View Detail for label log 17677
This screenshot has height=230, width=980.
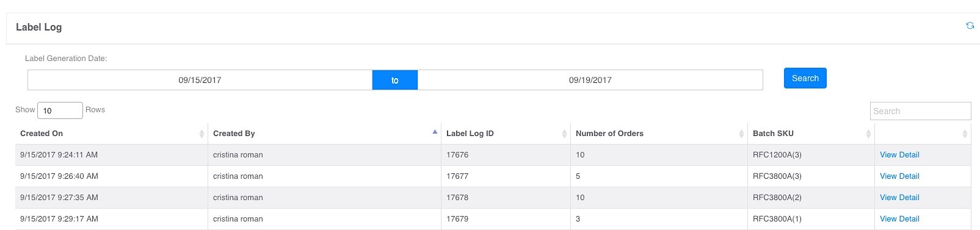pos(899,176)
